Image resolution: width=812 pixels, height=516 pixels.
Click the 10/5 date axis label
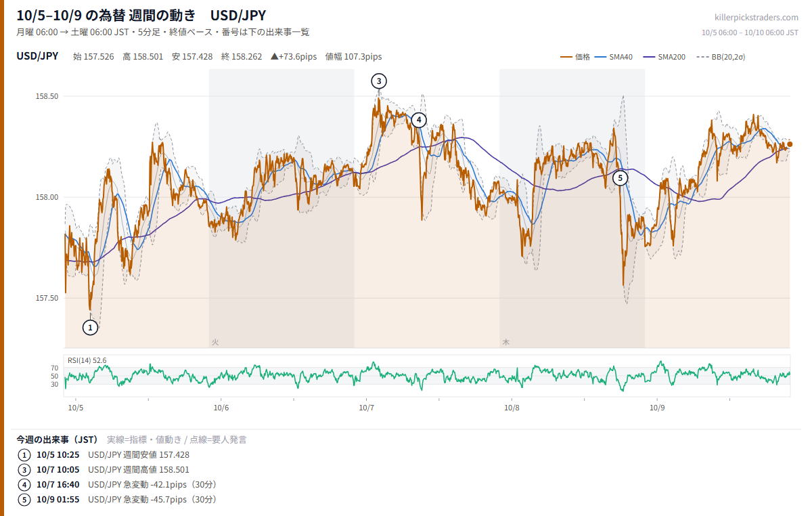76,408
